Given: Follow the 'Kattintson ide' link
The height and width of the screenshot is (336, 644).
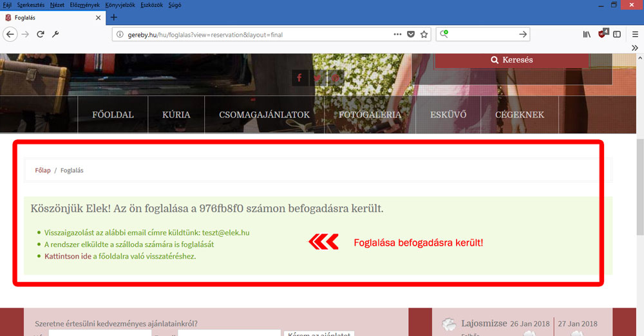Looking at the screenshot, I should [x=68, y=256].
